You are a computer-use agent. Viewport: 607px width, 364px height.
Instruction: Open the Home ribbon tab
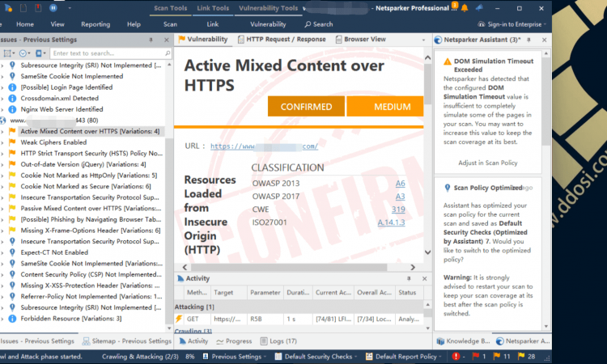[25, 24]
